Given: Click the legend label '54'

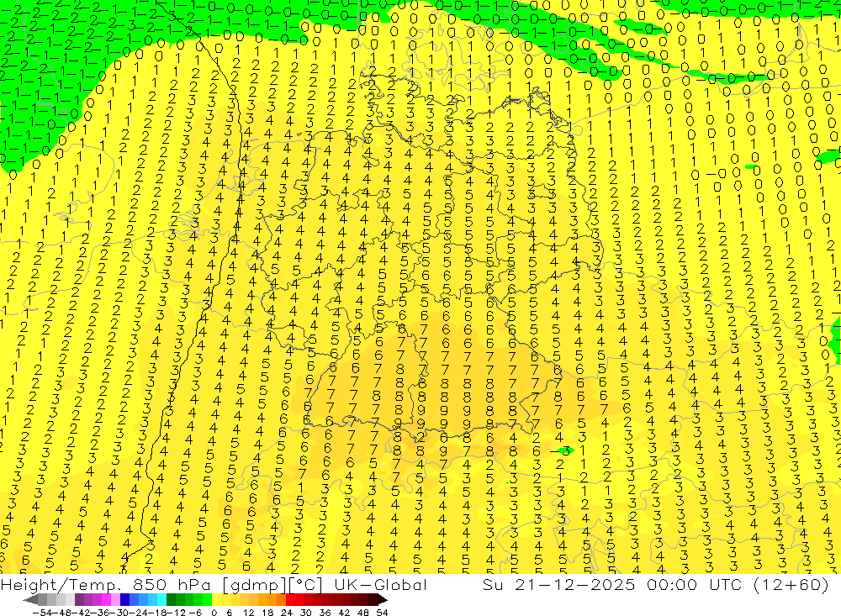Looking at the screenshot, I should [382, 613].
